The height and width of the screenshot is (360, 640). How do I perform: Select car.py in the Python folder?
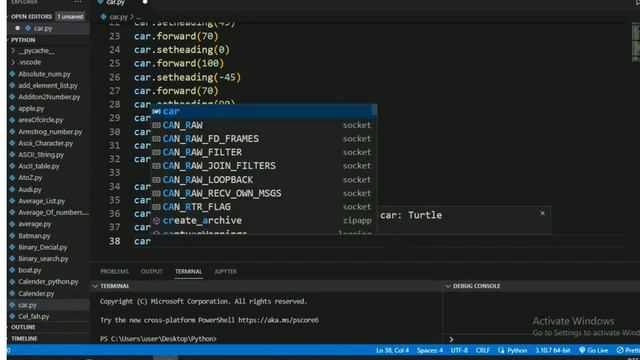[x=27, y=305]
